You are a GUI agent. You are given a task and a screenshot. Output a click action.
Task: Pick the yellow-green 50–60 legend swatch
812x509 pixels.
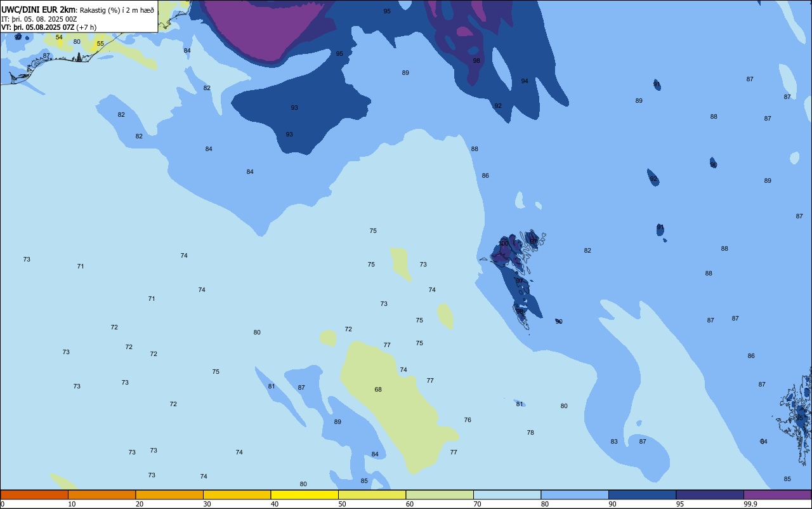pyautogui.click(x=372, y=494)
